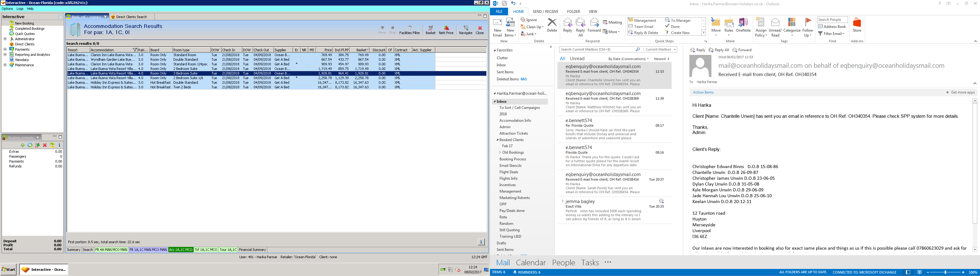The image size is (980, 276).
Task: Click the Ignore conversation icon
Action: (x=529, y=20)
